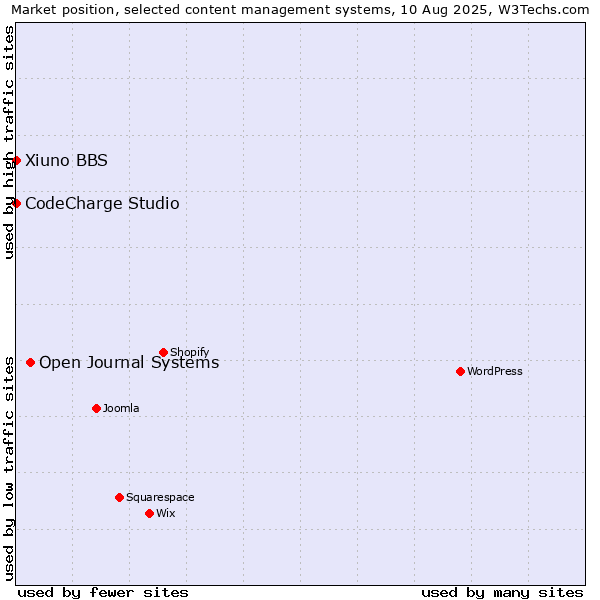600x600 pixels.
Task: Click the Joomla red data point
Action: point(96,409)
